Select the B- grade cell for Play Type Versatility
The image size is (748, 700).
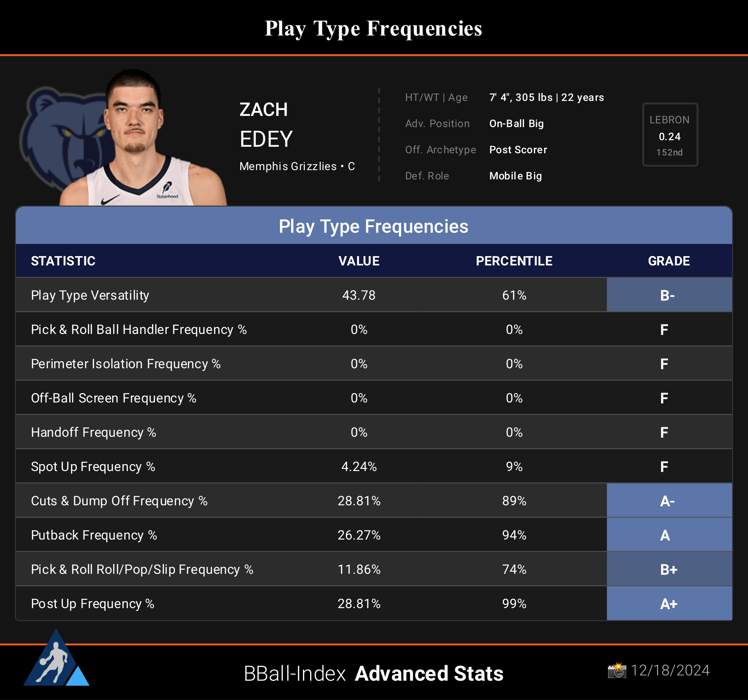coord(669,295)
